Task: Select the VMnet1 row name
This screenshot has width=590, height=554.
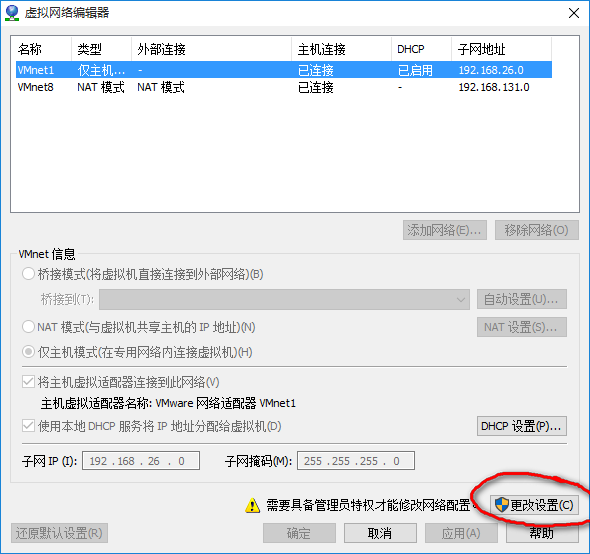Action: 36,70
